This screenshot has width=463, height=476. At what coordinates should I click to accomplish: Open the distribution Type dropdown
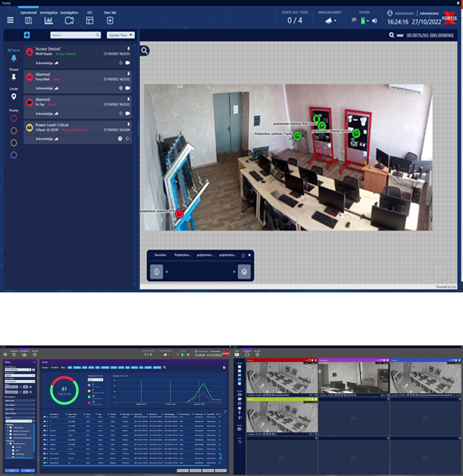pyautogui.click(x=95, y=380)
